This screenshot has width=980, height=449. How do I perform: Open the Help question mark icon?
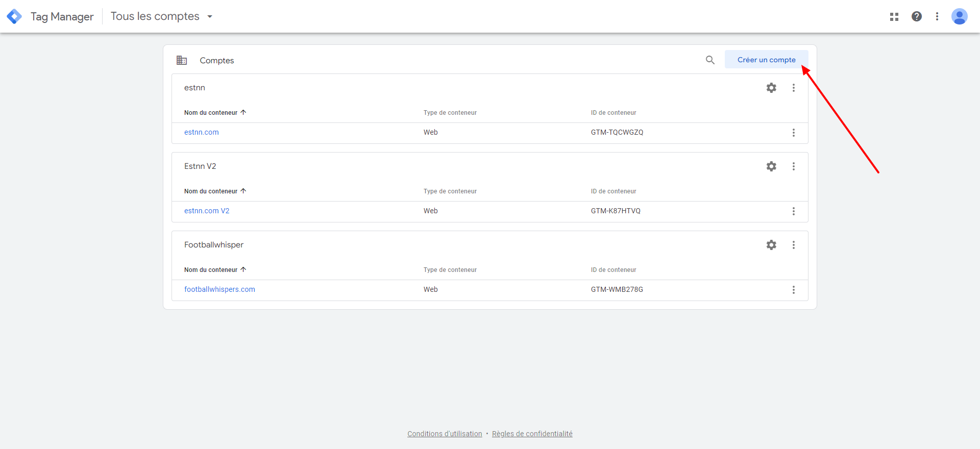pyautogui.click(x=917, y=16)
